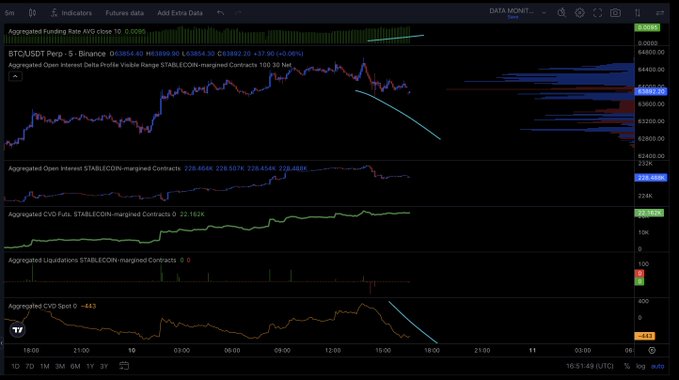Click the 0.0095 funding rate value label
Screen dimensions: 679x380
[647, 27]
